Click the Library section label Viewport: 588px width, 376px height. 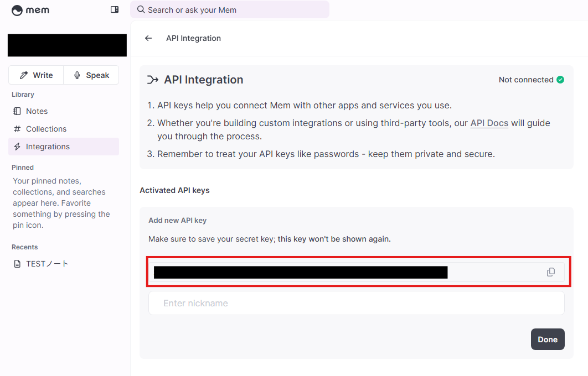coord(23,95)
